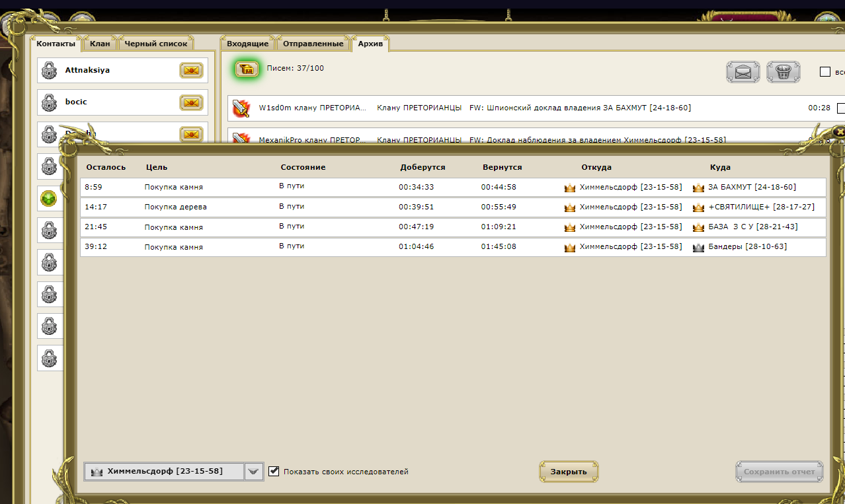
Task: Check the box on the W1sd0m message row
Action: (x=840, y=108)
